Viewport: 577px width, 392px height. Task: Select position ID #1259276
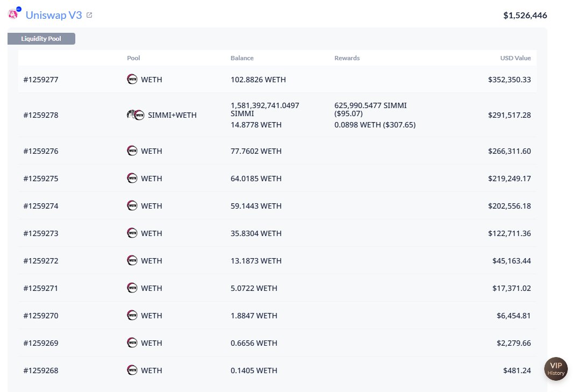[41, 151]
